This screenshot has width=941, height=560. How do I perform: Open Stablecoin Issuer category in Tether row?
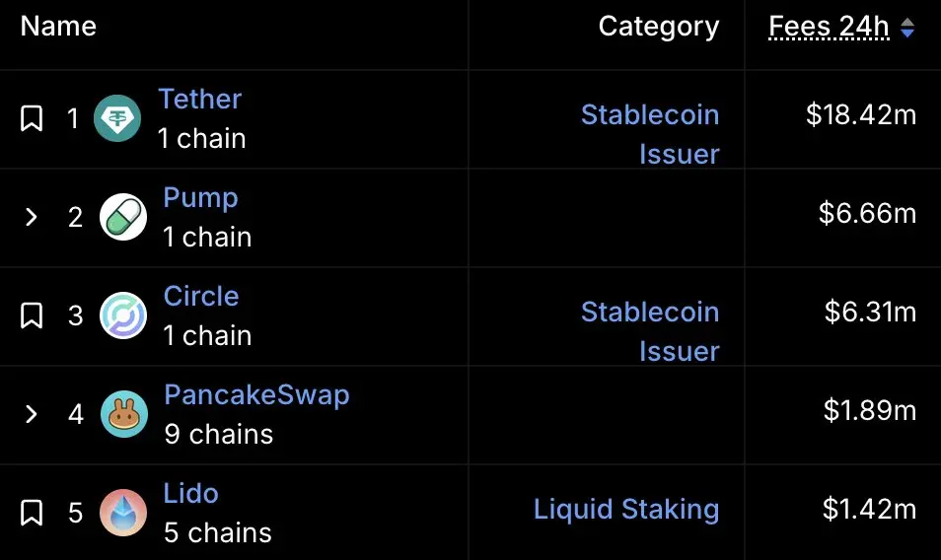pyautogui.click(x=650, y=134)
